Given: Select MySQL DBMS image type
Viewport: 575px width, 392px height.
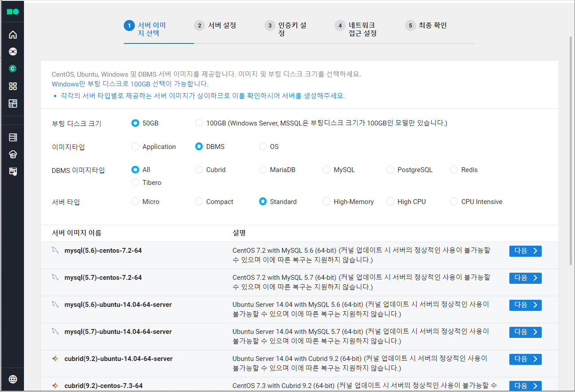Looking at the screenshot, I should click(x=327, y=169).
